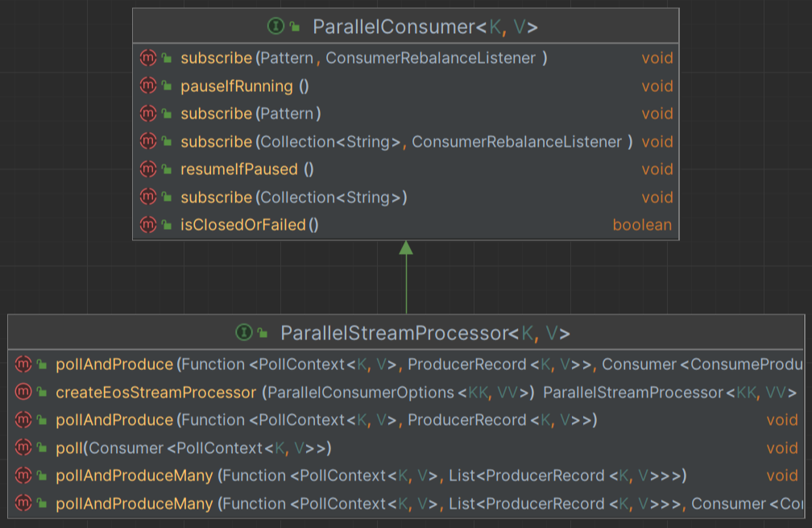Click the void return type of poll method
The height and width of the screenshot is (528, 812).
point(782,448)
